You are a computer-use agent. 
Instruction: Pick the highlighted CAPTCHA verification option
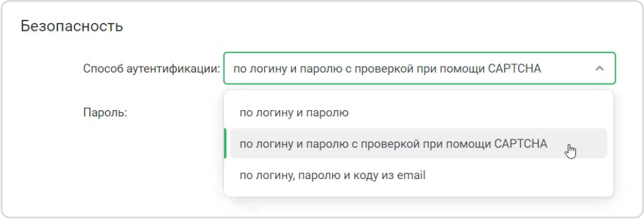pos(419,143)
